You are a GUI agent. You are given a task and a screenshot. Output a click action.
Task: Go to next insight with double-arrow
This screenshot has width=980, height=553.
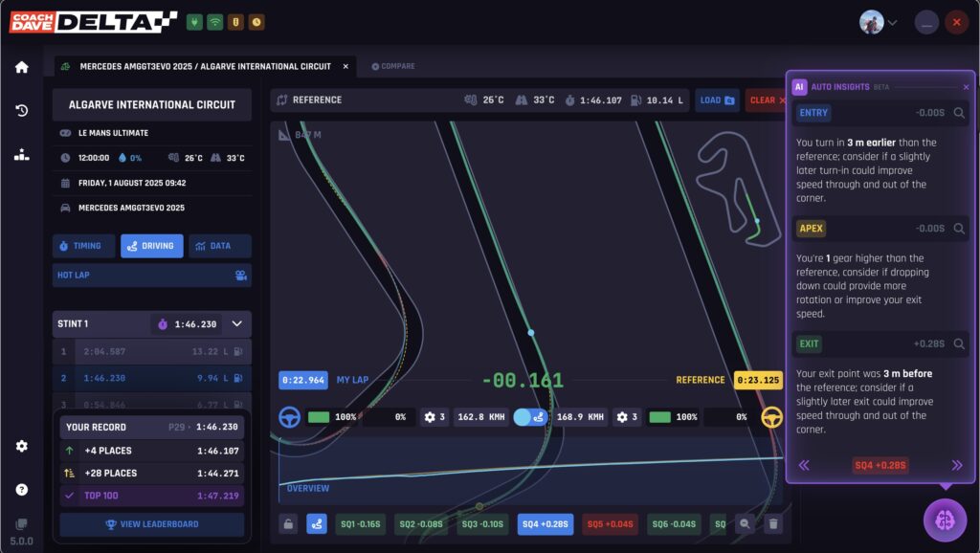point(956,465)
